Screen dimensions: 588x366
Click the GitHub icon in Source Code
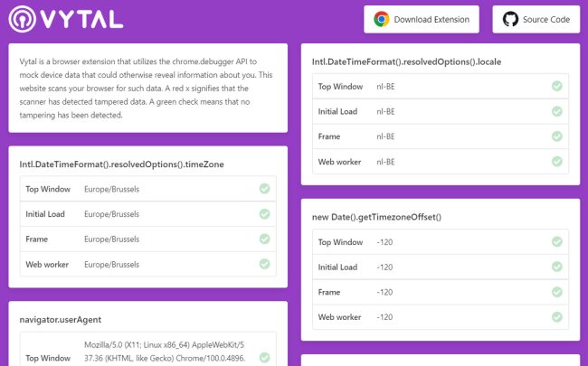(x=510, y=19)
